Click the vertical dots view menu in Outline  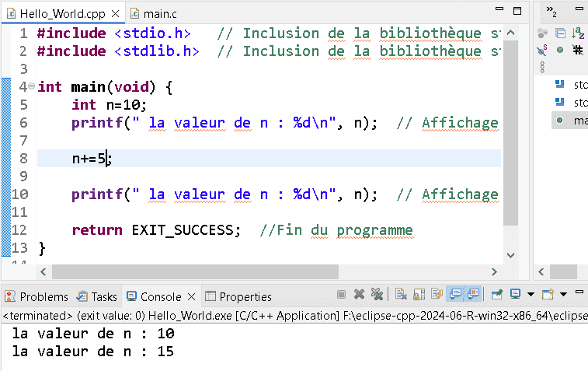point(543,66)
